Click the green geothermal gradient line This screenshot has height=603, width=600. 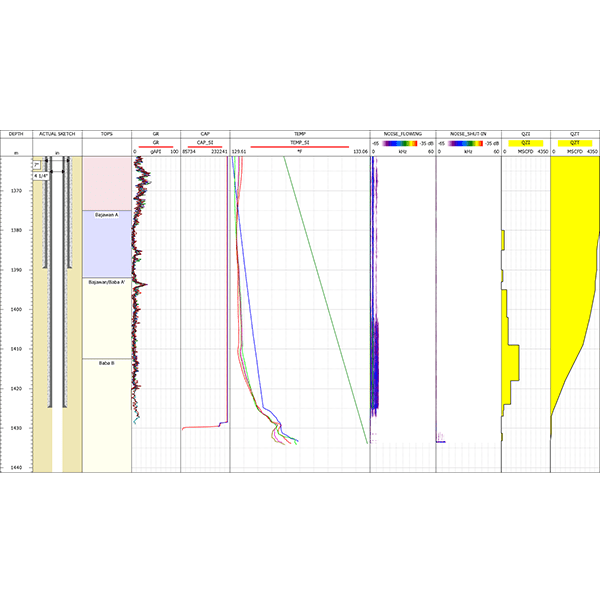[325, 300]
